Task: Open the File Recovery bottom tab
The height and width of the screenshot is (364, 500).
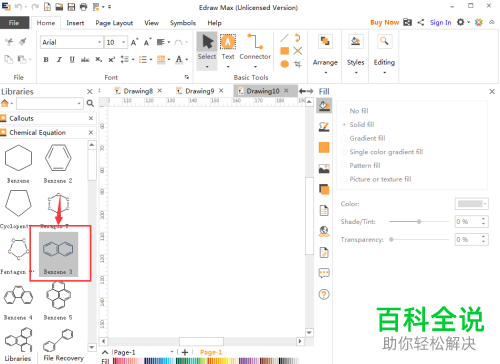Action: coord(63,358)
